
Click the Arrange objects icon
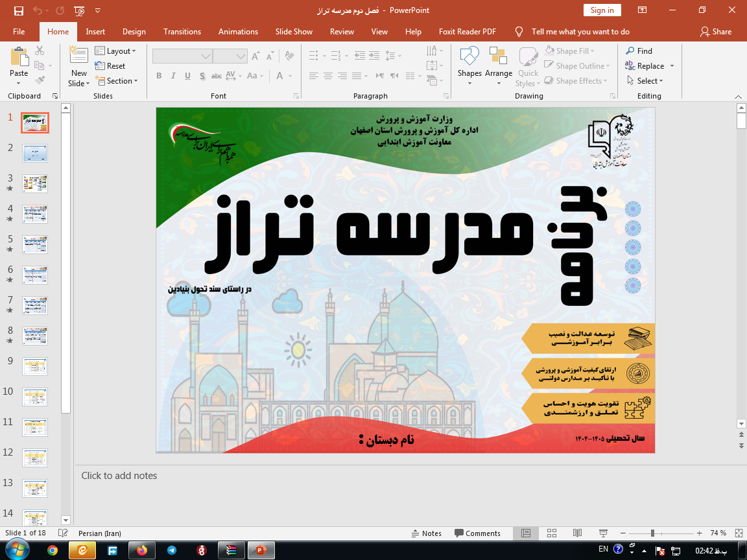(498, 57)
